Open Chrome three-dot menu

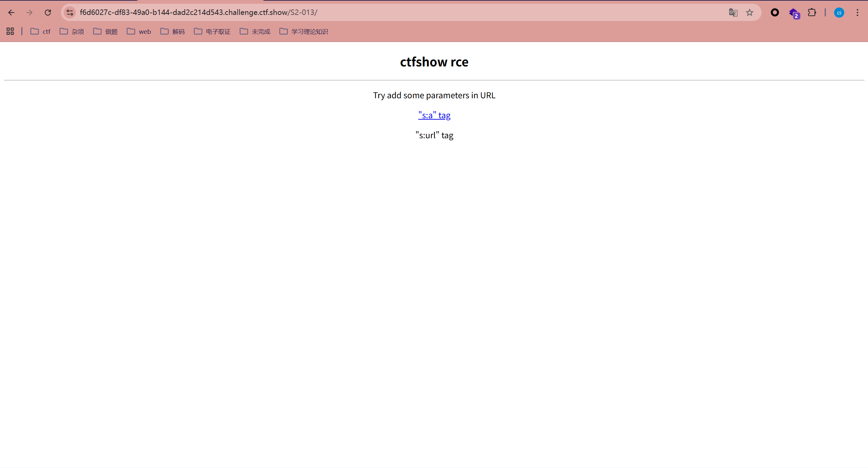pos(857,13)
